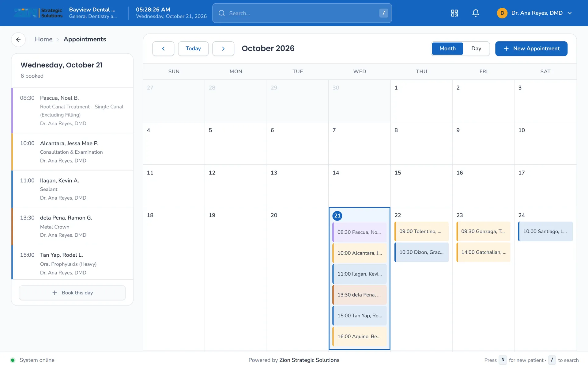Click the back arrow beside the breadcrumb
Screen dimensions: 588x368
18,40
